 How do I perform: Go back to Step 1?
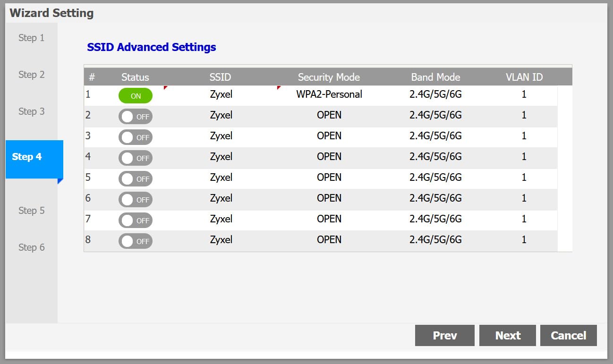point(31,38)
